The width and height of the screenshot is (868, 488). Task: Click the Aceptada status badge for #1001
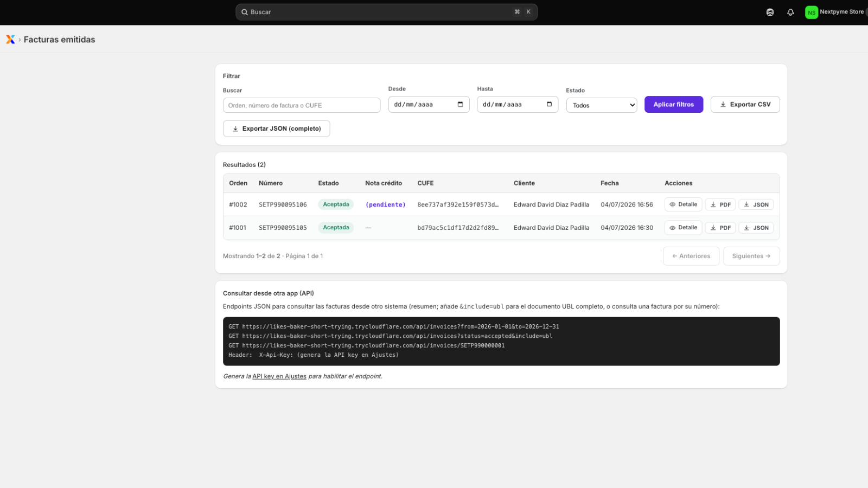tap(336, 228)
